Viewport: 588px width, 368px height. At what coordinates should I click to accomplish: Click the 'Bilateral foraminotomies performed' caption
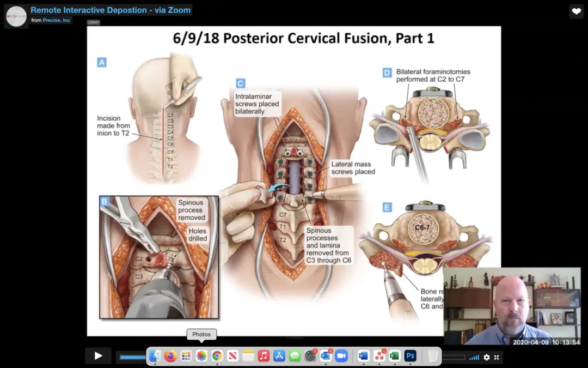[433, 75]
